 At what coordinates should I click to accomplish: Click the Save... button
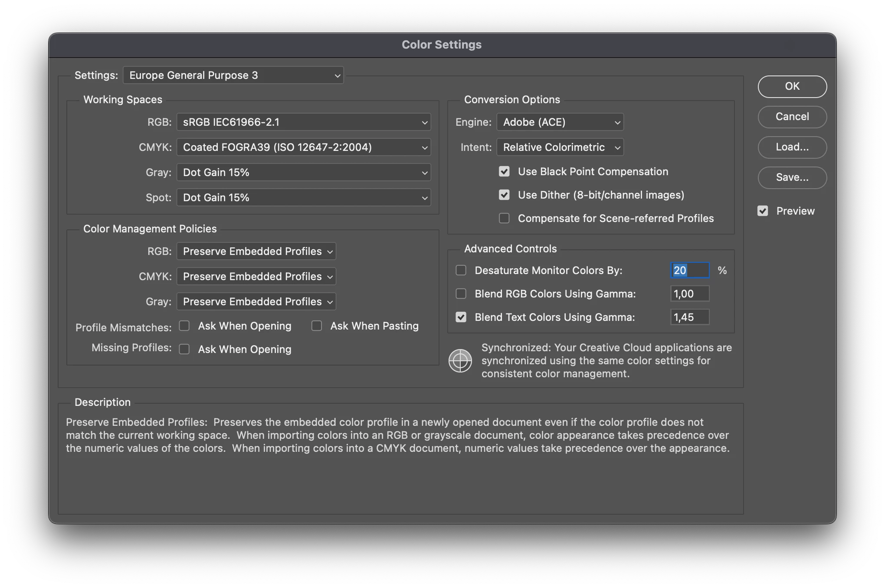pyautogui.click(x=792, y=178)
